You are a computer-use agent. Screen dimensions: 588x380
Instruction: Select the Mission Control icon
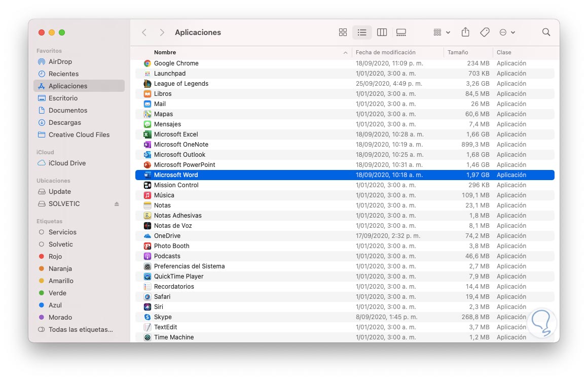pos(148,185)
